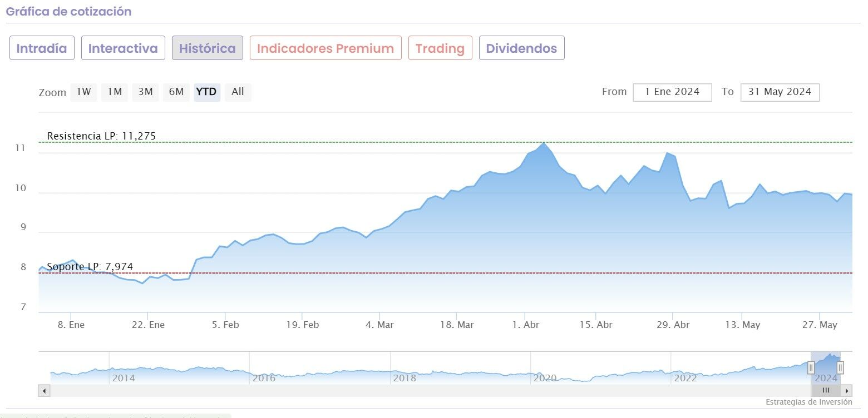Click the right navigator range handle
The width and height of the screenshot is (868, 418).
point(840,367)
